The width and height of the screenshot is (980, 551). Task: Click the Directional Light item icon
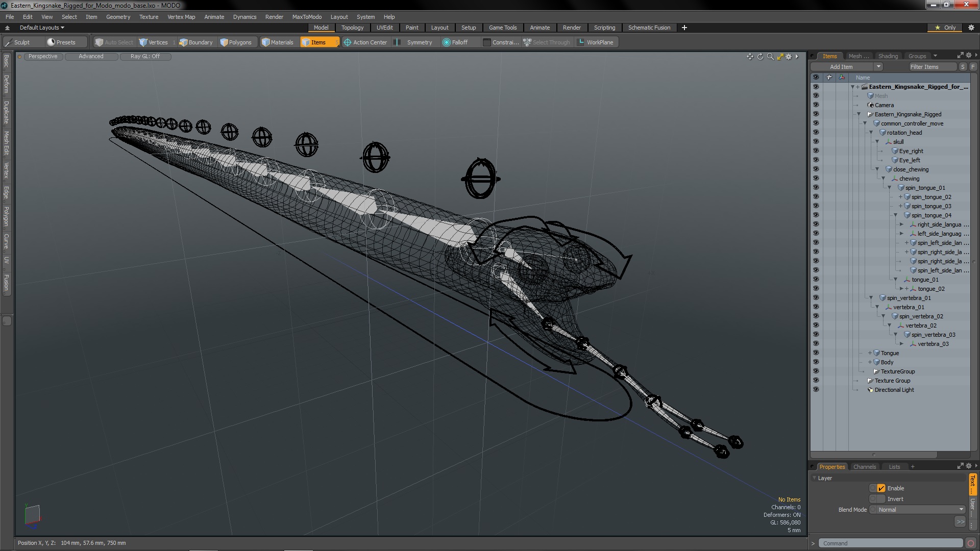coord(870,390)
